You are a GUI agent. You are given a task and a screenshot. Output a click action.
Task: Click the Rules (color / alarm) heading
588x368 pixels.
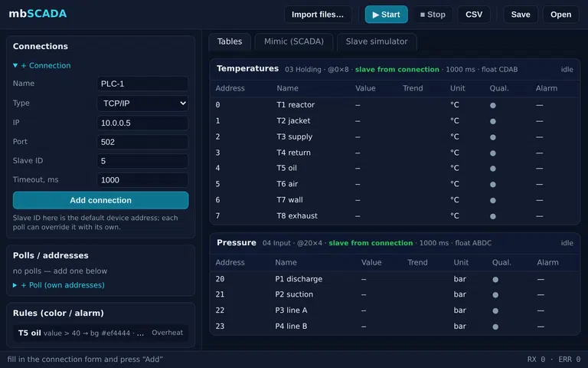point(58,313)
